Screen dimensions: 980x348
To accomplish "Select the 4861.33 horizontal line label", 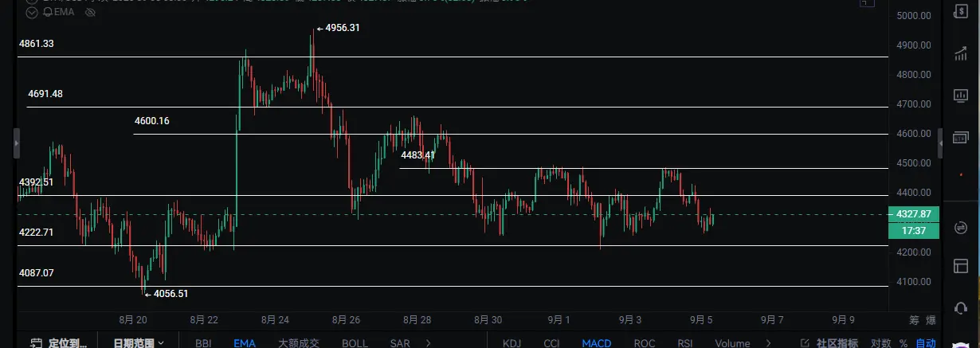I will click(37, 44).
